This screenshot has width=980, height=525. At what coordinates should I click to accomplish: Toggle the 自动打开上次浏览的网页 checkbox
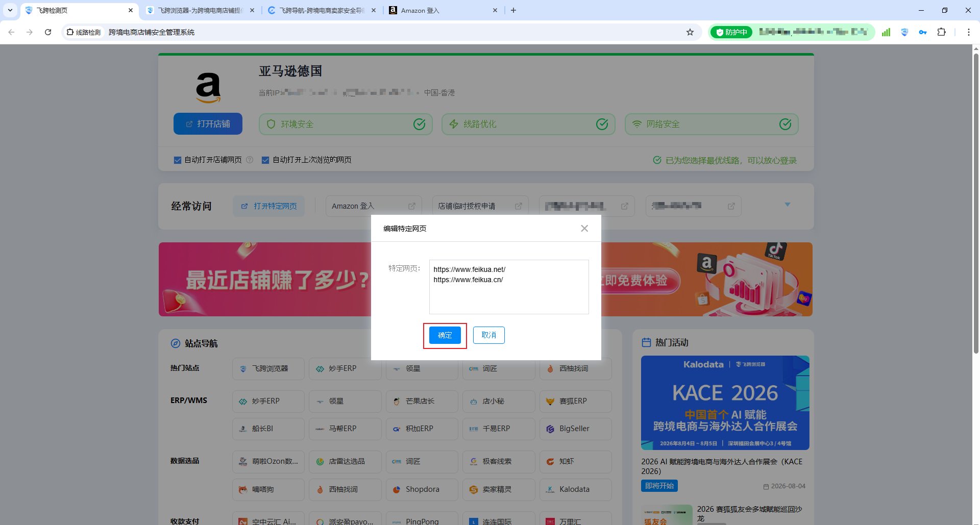[265, 160]
